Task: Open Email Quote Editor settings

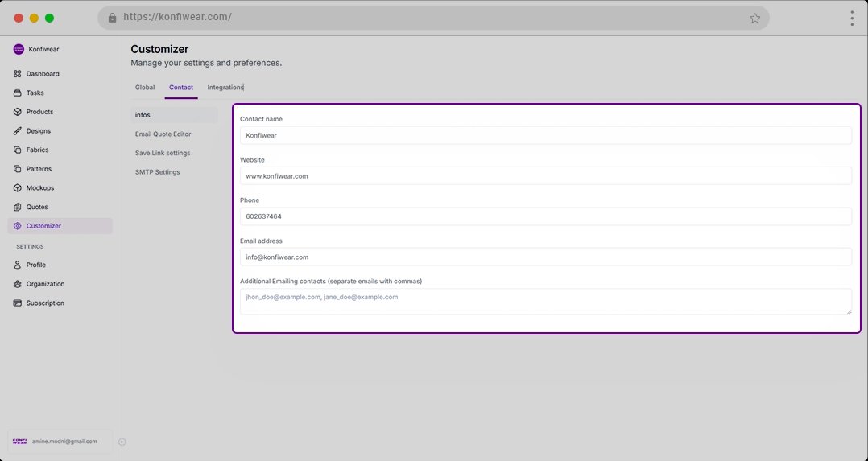Action: 163,134
